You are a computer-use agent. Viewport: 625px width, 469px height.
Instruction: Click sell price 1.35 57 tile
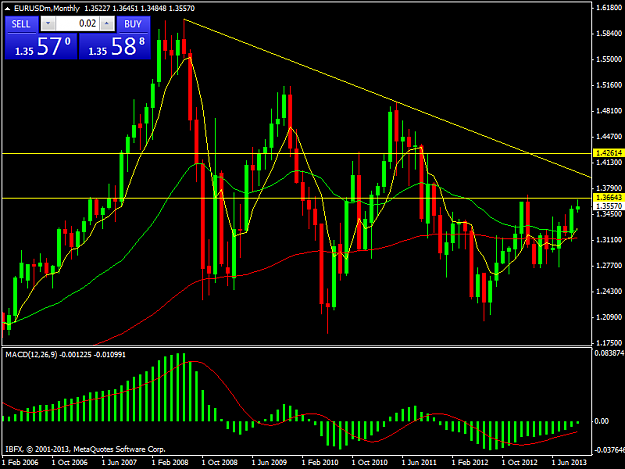point(41,47)
